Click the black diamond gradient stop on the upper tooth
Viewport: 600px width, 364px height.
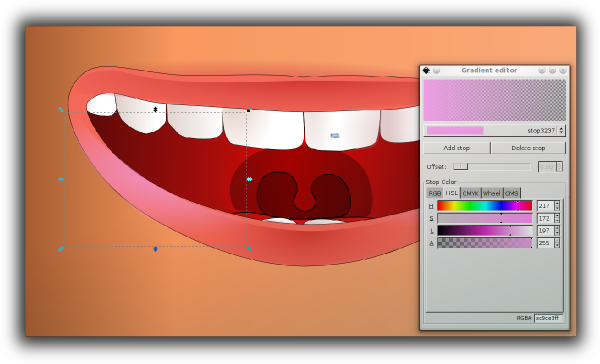pos(155,109)
